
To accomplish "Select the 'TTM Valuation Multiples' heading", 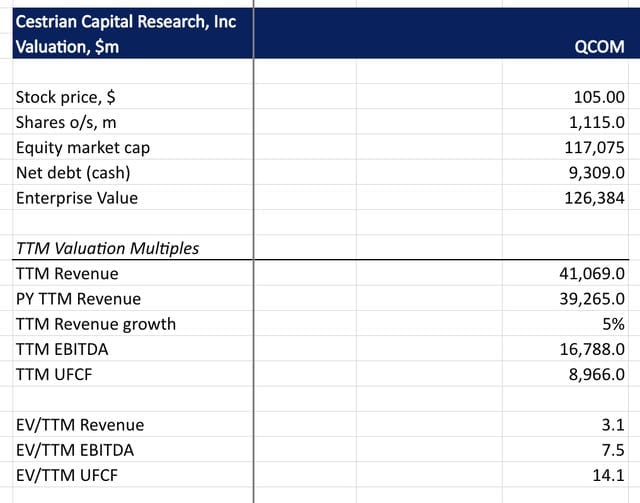I will 107,248.
